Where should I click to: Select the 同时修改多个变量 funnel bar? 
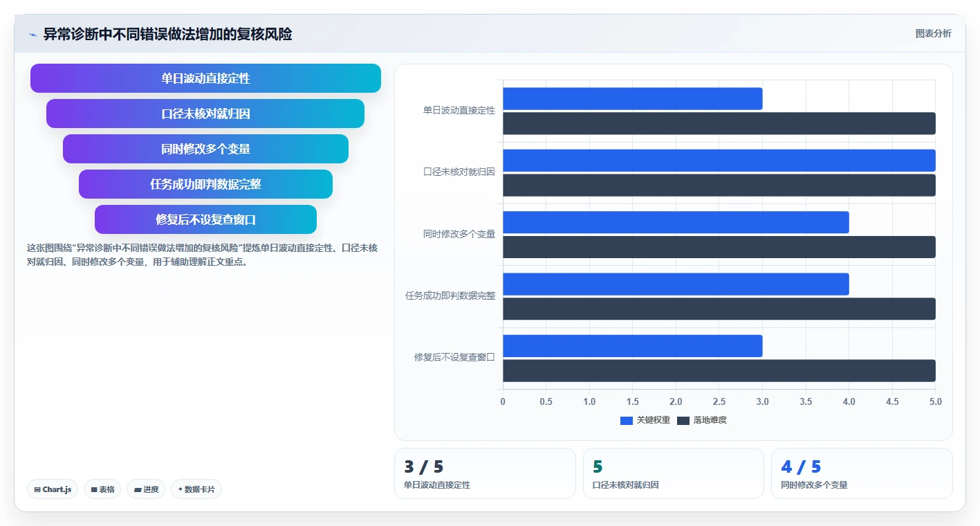coord(205,149)
